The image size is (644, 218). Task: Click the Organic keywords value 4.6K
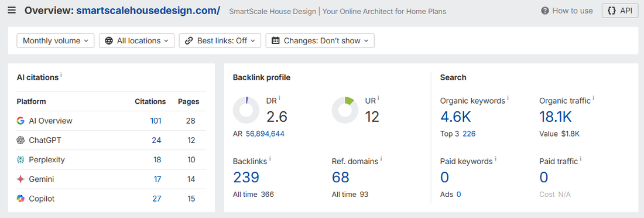point(455,117)
